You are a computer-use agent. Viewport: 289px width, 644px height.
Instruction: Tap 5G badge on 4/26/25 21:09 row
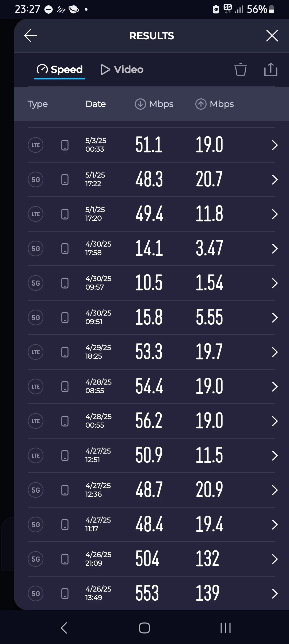click(36, 559)
